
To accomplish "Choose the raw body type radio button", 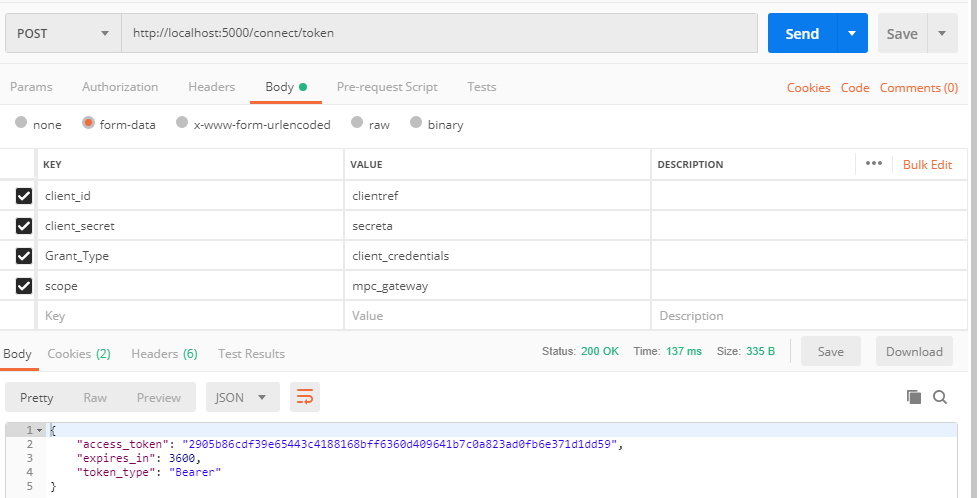I will tap(357, 124).
